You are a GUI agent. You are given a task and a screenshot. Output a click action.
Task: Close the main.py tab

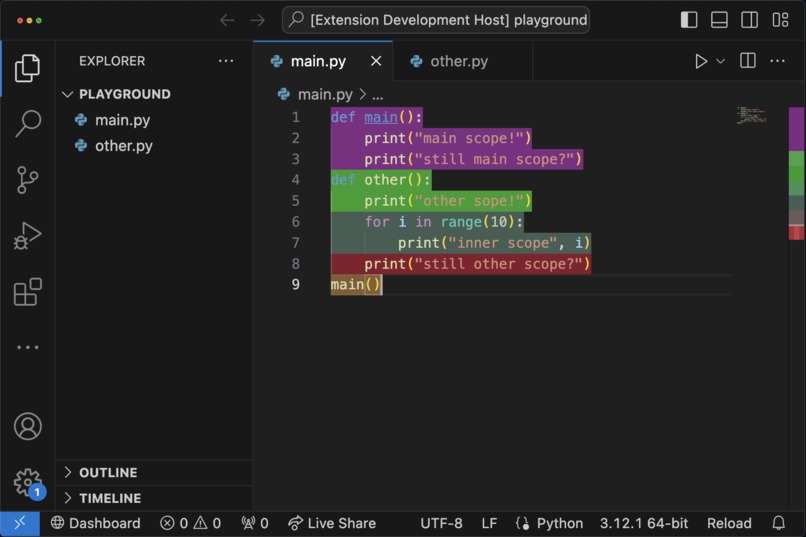coord(376,61)
